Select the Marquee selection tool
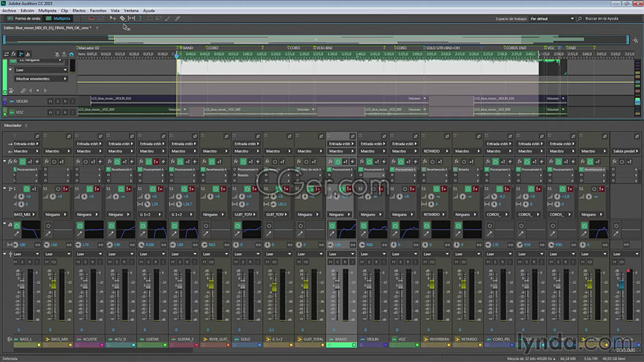The image size is (644, 362). coord(149,18)
